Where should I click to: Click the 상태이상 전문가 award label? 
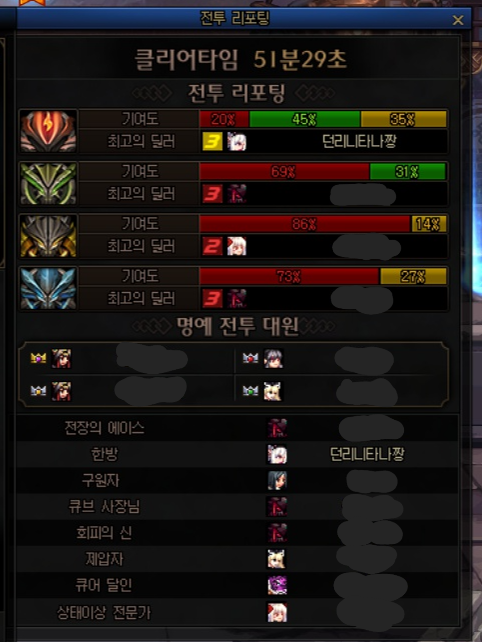104,613
